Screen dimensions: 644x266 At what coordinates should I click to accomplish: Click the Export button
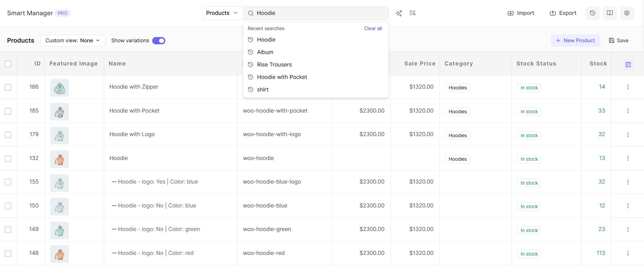[x=563, y=13]
